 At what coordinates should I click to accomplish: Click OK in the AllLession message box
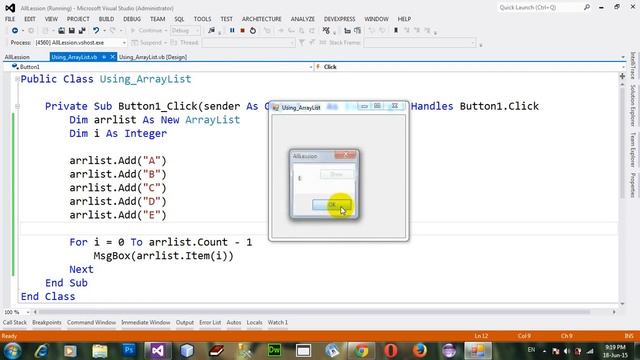coord(331,204)
